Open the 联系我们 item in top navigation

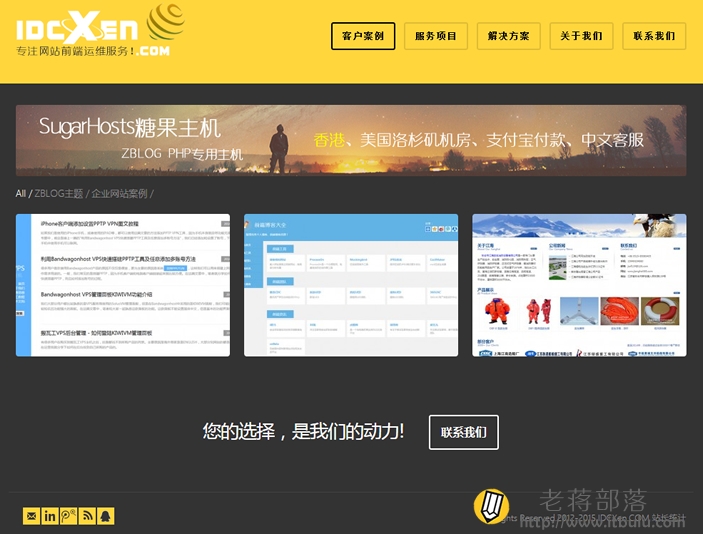[654, 36]
